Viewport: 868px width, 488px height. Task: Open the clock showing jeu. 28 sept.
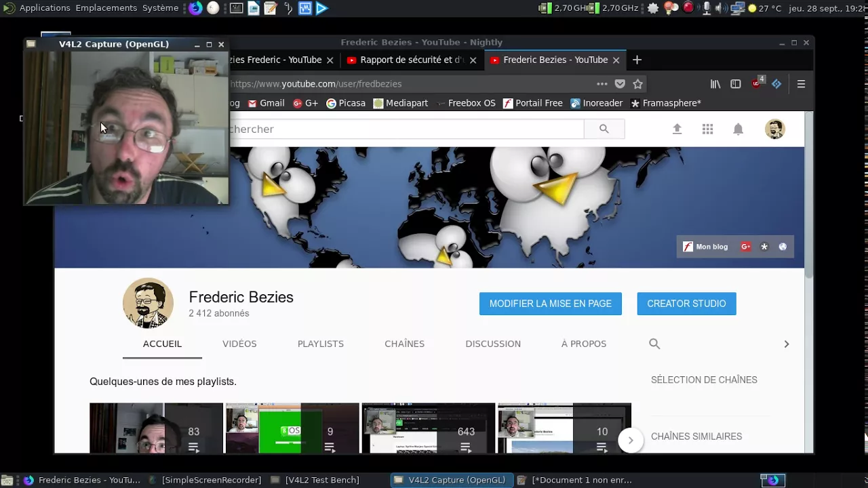[x=827, y=8]
